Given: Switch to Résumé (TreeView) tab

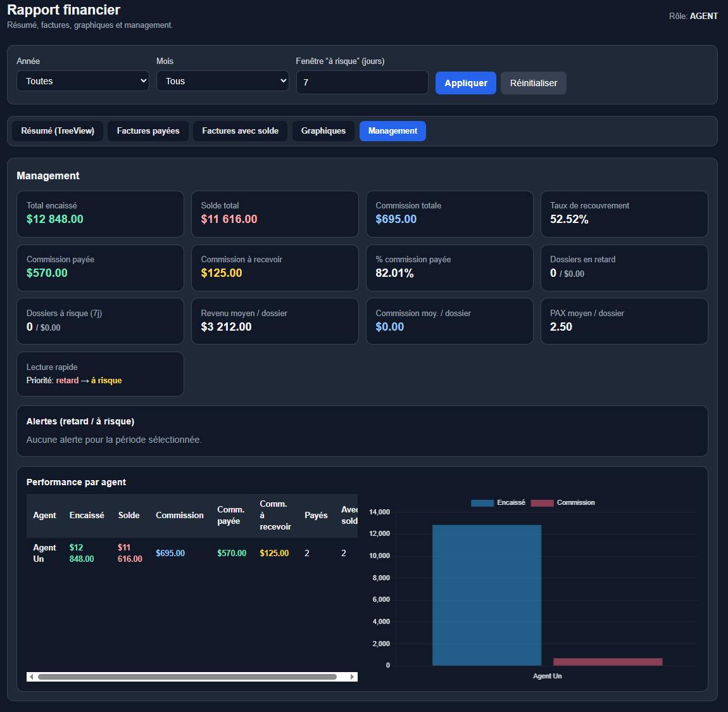Looking at the screenshot, I should [x=58, y=131].
